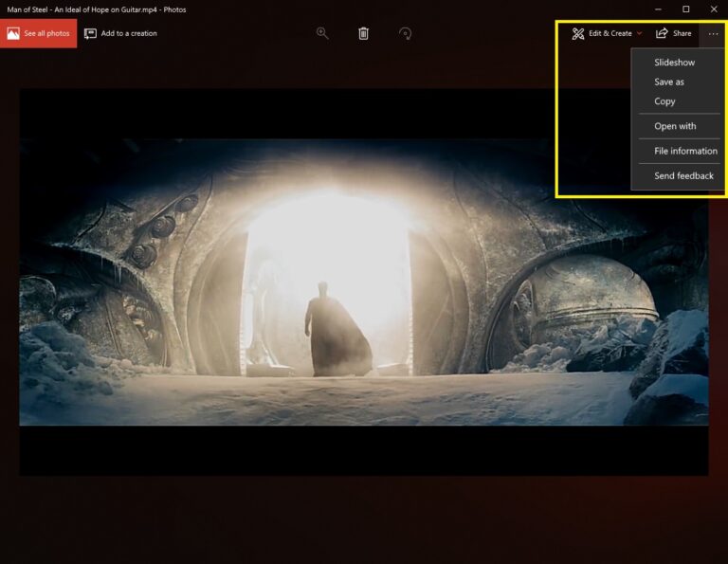Maximize the Photos window
The image size is (728, 564).
click(x=685, y=9)
